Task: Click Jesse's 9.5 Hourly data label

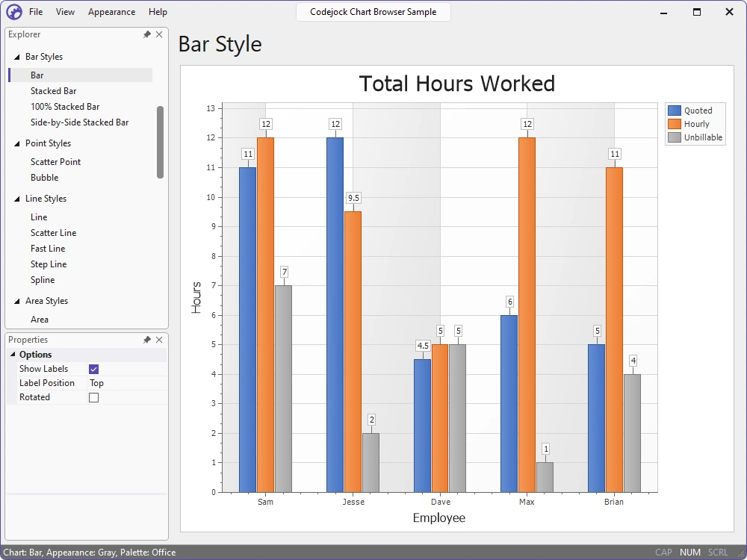Action: [x=353, y=198]
